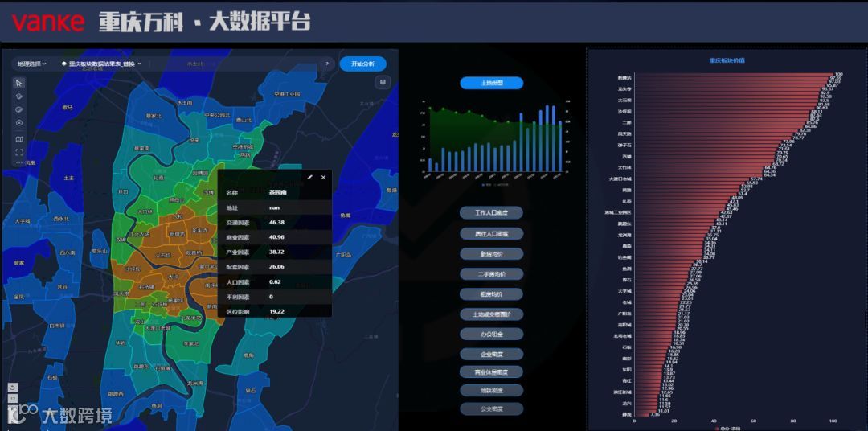The height and width of the screenshot is (431, 868).
Task: Click the 空港工业园 region on map
Action: point(287,94)
